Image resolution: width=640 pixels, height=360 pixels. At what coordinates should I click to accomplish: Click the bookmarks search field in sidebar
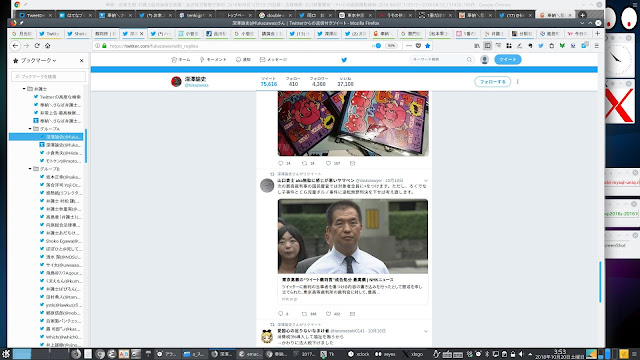coord(49,76)
